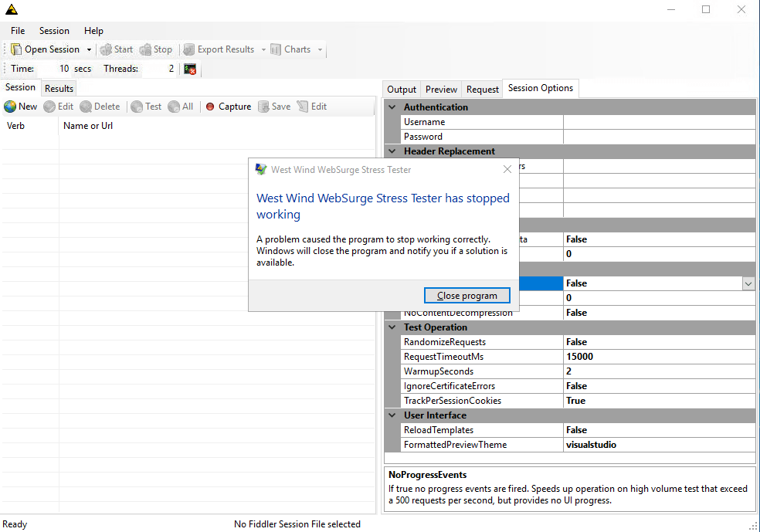This screenshot has width=760, height=532.
Task: Switch to the Session tab
Action: [20, 87]
